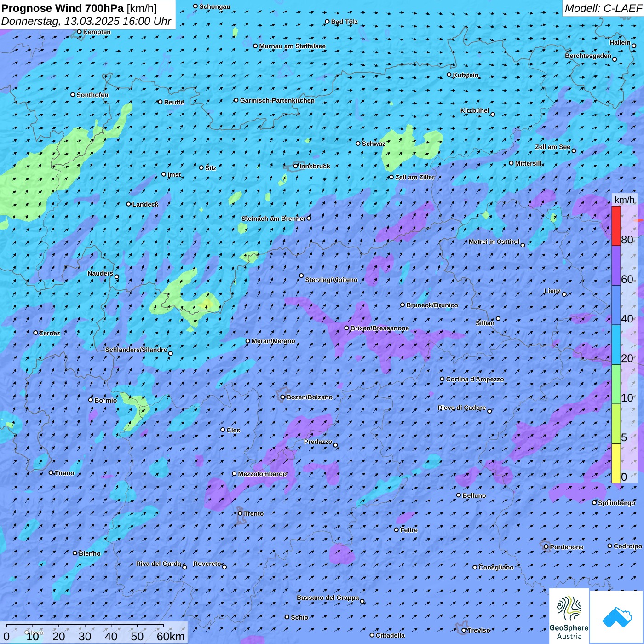Screen dimensions: 644x644
Task: Click the Pordenone city label
Action: [x=567, y=547]
